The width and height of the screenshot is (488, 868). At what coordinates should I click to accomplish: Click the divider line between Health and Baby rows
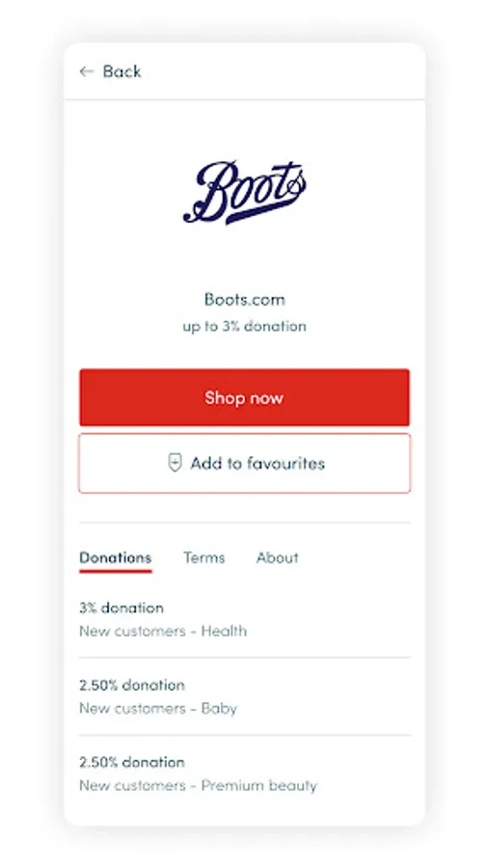244,658
